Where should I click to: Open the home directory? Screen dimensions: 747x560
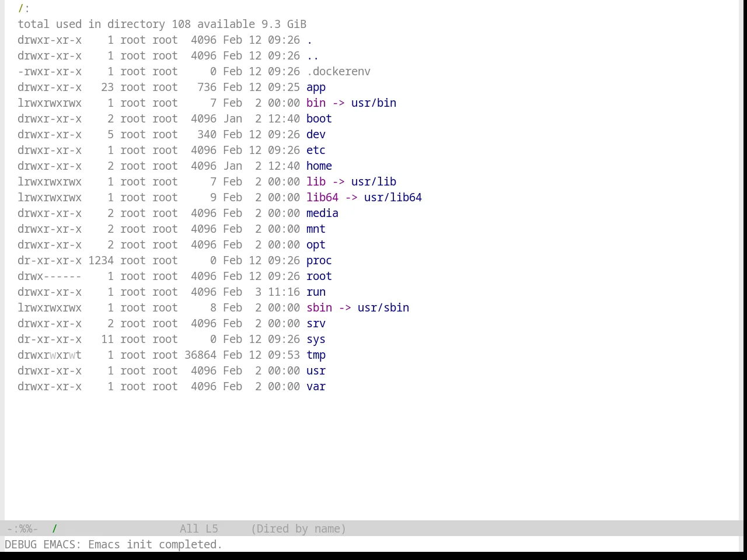(319, 166)
